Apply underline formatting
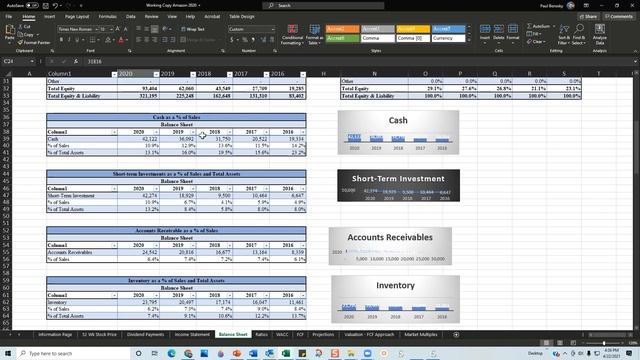The width and height of the screenshot is (640, 360). [77, 40]
